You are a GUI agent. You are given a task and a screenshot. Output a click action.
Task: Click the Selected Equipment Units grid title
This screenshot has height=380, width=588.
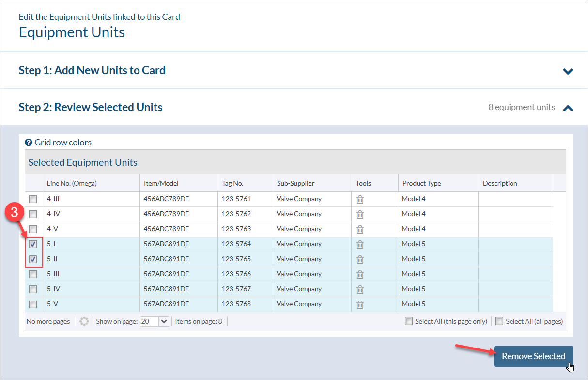coord(83,163)
